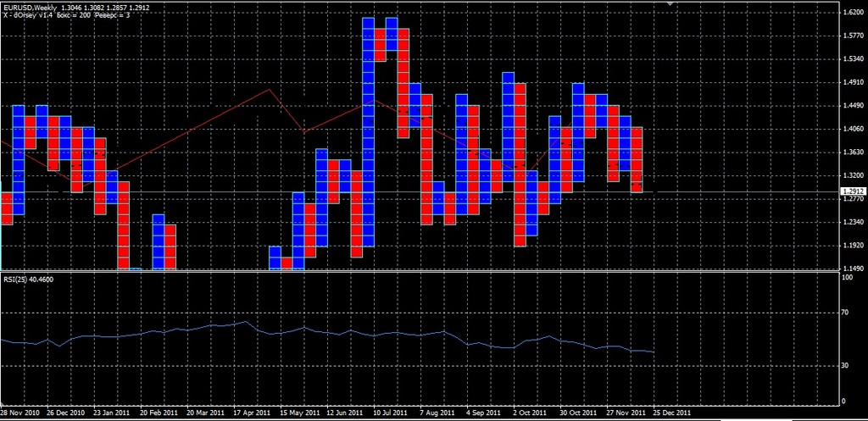Click the 1.3200 price axis value
The width and height of the screenshot is (868, 421).
[x=853, y=175]
